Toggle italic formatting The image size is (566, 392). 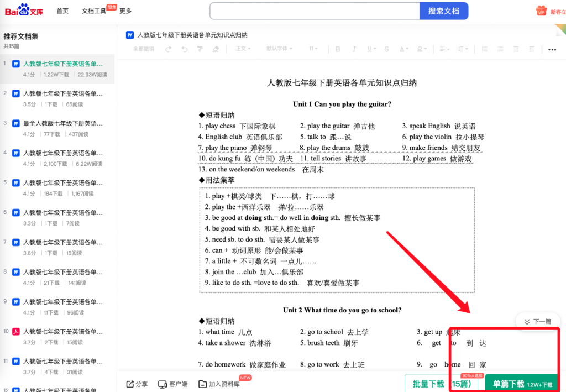click(354, 49)
